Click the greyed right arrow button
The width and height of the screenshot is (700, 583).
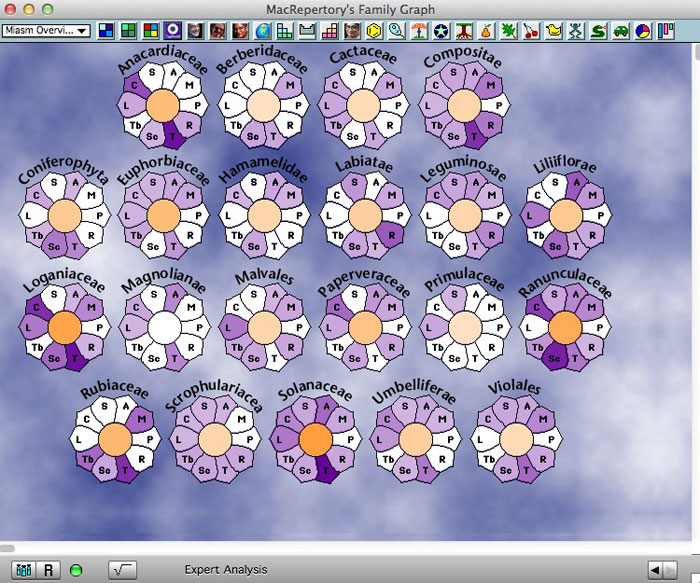pyautogui.click(x=670, y=570)
